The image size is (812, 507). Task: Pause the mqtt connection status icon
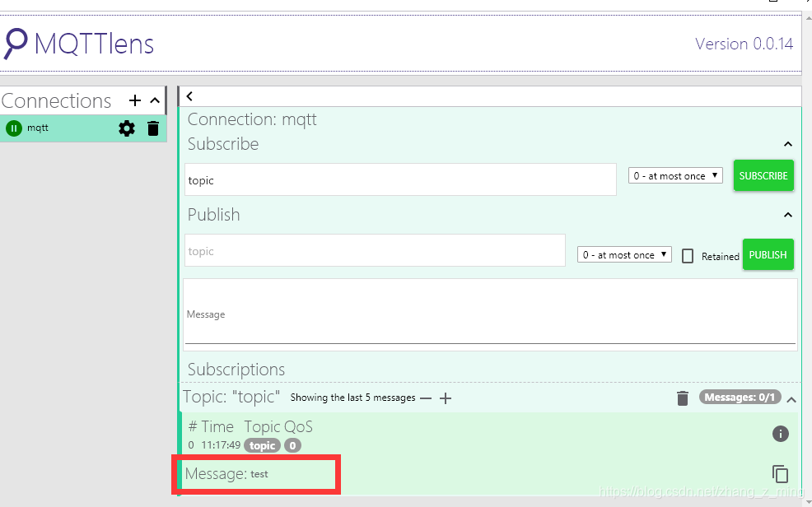click(x=14, y=128)
